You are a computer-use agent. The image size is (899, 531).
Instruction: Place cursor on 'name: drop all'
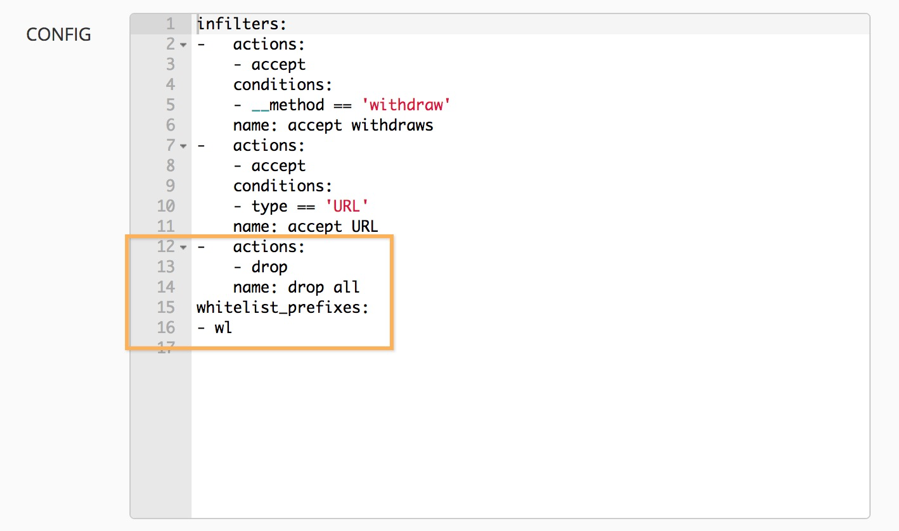click(x=296, y=287)
